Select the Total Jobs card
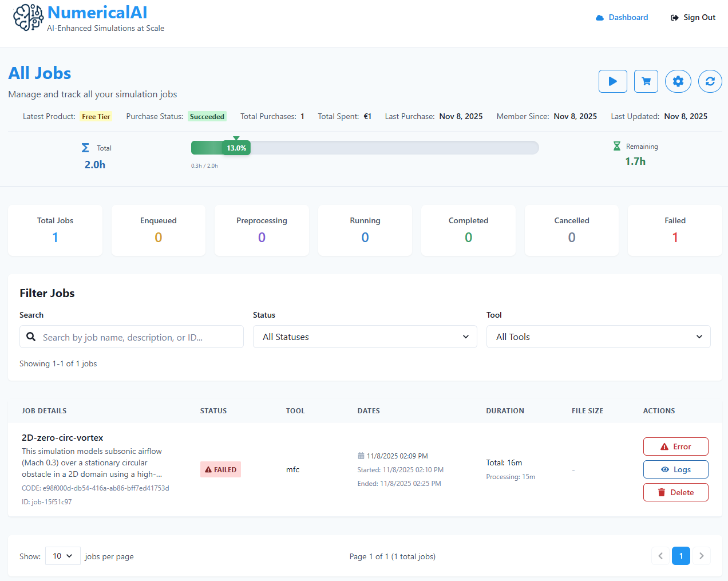 (56, 230)
